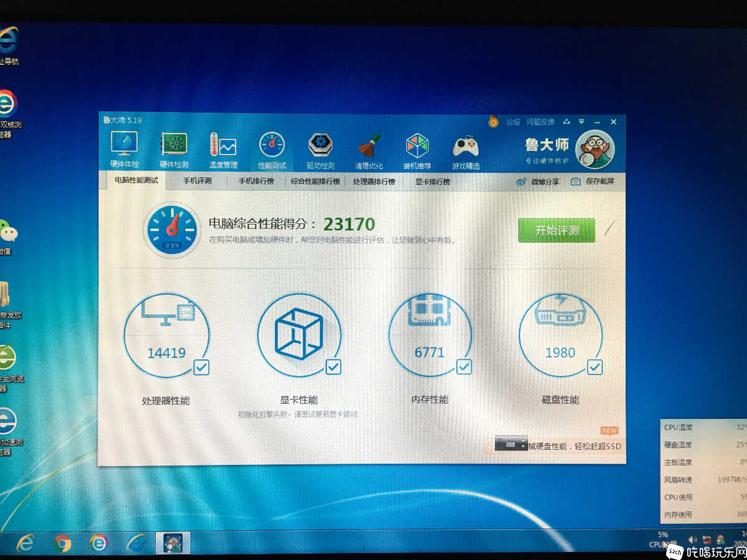Viewport: 747px width, 560px height.
Task: Toggle the 内存性能 checkbox
Action: click(464, 366)
